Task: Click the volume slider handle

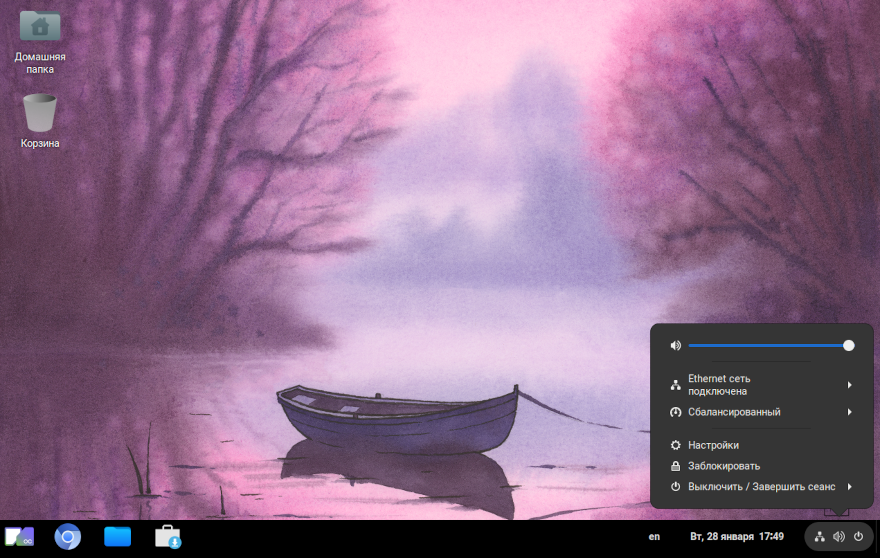Action: [849, 345]
